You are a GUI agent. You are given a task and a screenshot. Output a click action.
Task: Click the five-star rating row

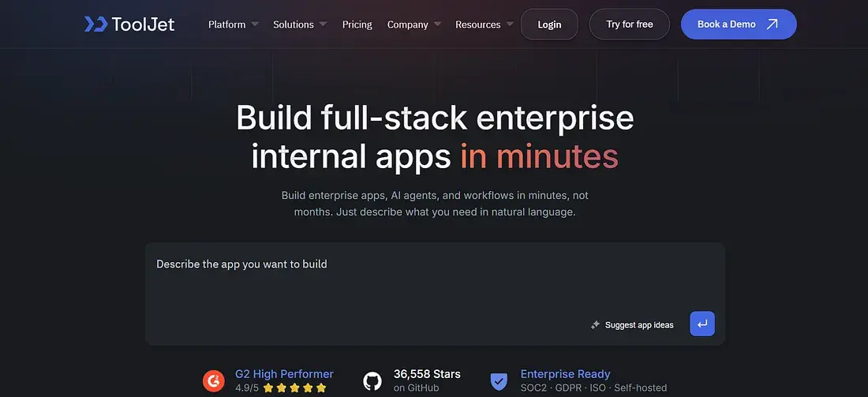pyautogui.click(x=294, y=388)
